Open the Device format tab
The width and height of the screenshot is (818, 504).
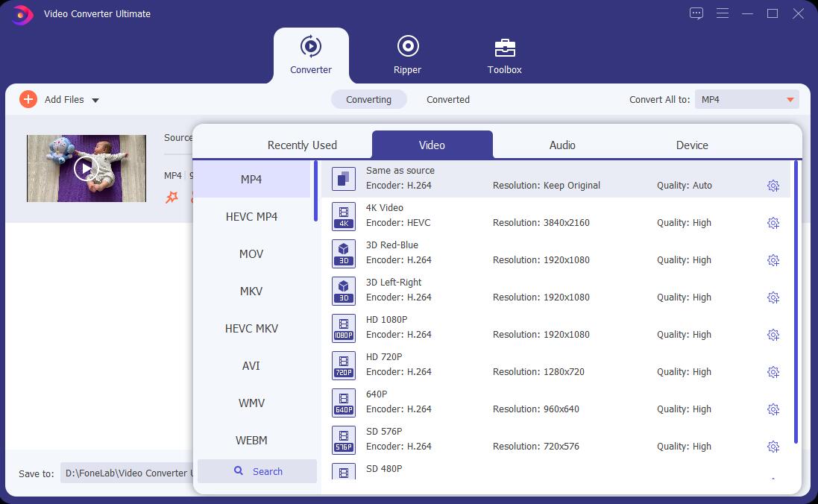[x=692, y=145]
